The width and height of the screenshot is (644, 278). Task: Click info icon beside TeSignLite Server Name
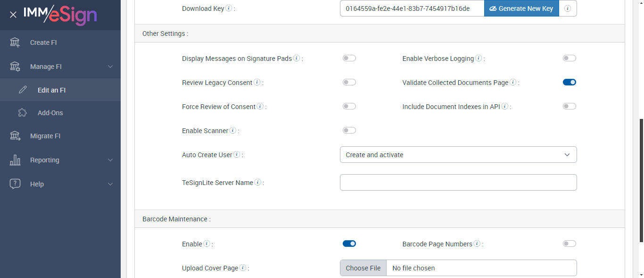coord(258,182)
